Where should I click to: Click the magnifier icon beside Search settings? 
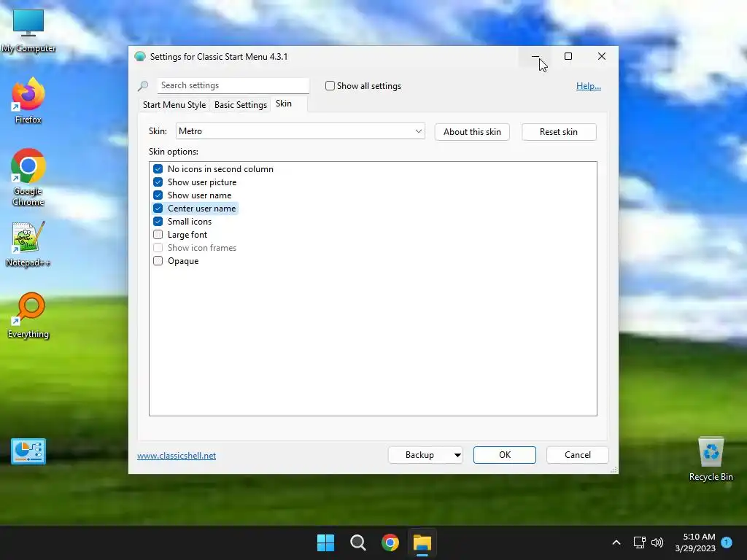(143, 86)
